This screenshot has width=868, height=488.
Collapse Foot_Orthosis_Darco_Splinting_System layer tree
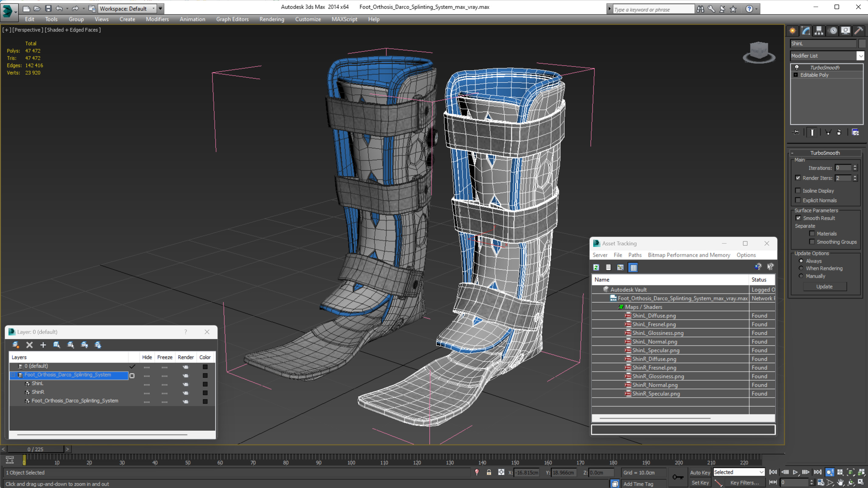(x=13, y=375)
